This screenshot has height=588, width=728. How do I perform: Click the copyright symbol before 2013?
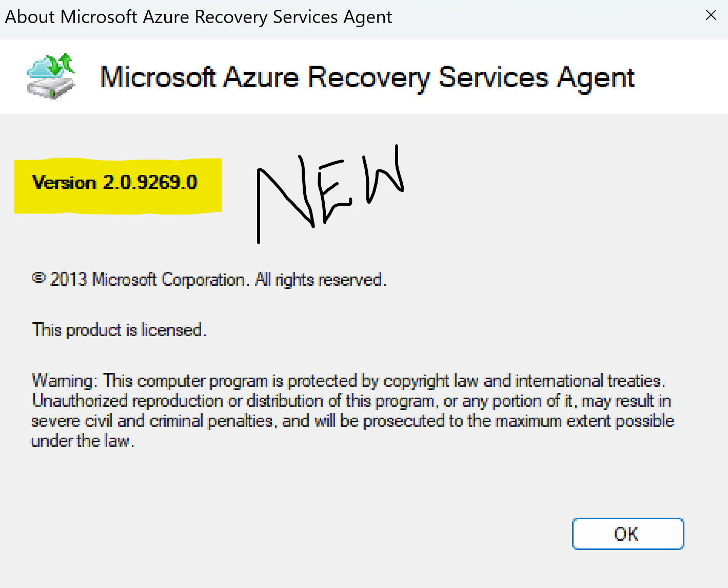pyautogui.click(x=38, y=278)
